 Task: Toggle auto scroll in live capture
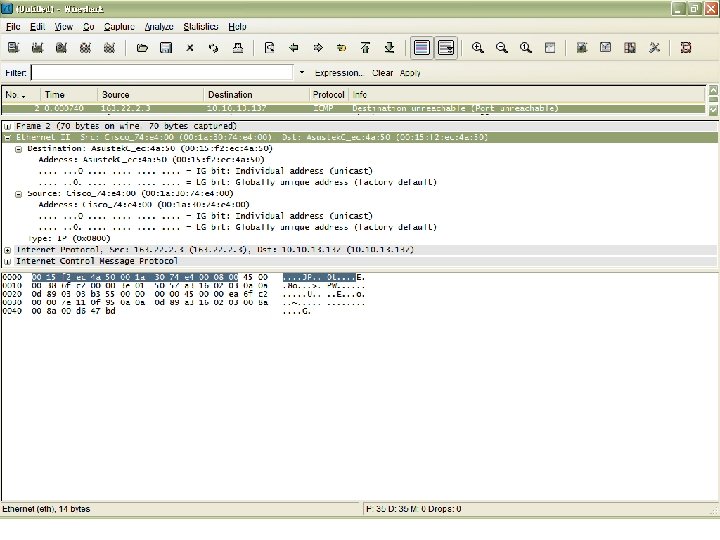pyautogui.click(x=446, y=48)
